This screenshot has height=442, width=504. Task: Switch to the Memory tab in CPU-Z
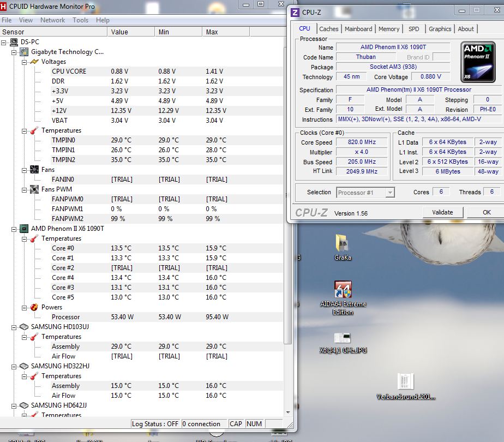tap(388, 29)
